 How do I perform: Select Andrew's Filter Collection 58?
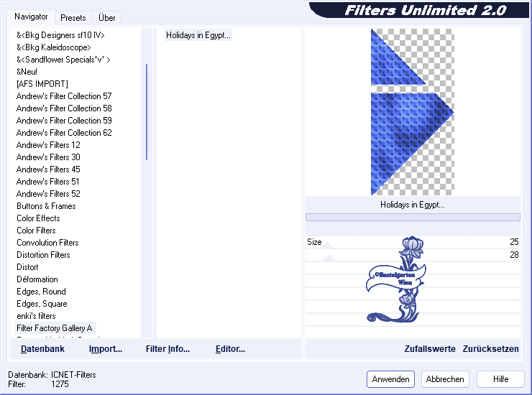tap(64, 108)
